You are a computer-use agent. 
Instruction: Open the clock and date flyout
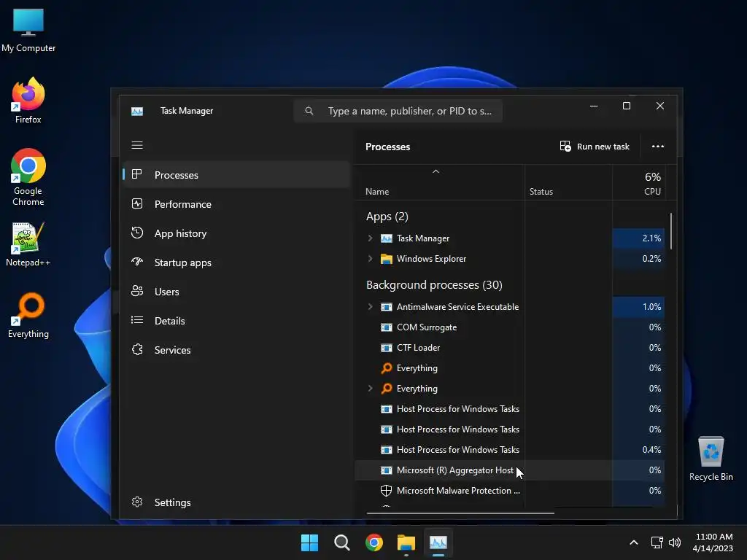click(713, 542)
